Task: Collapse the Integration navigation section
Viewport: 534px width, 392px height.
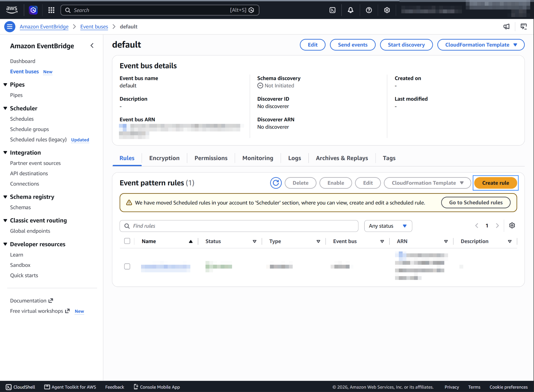Action: [x=5, y=153]
